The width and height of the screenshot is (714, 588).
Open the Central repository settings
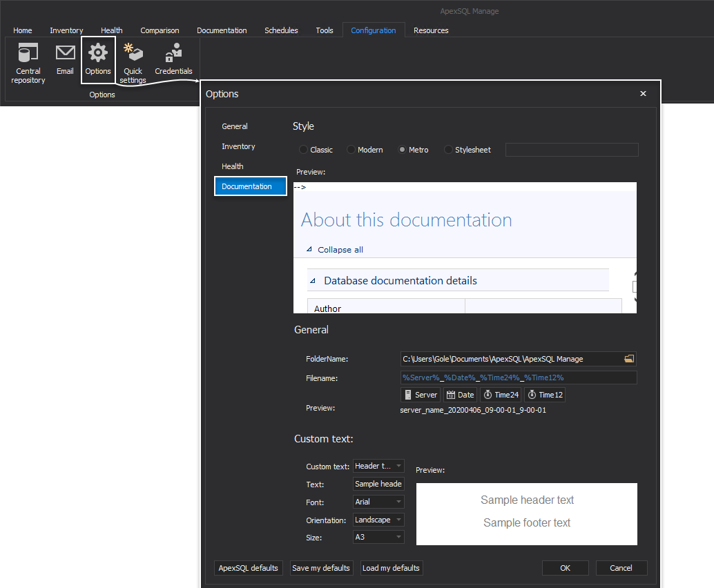(28, 63)
